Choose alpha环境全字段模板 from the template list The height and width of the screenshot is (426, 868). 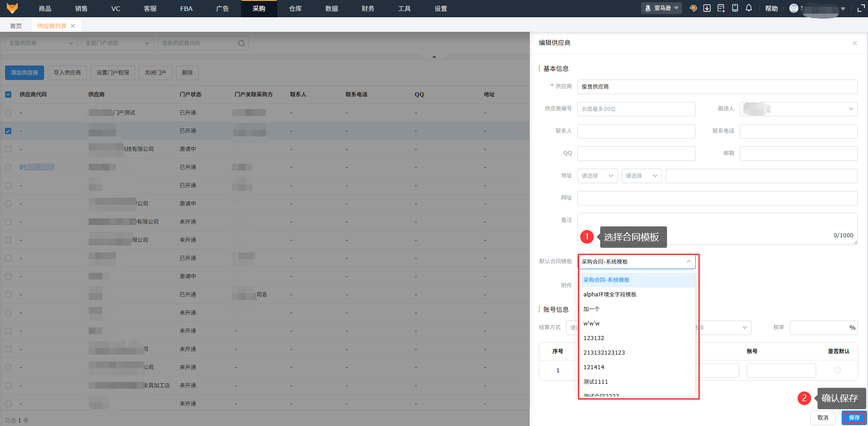(x=610, y=295)
